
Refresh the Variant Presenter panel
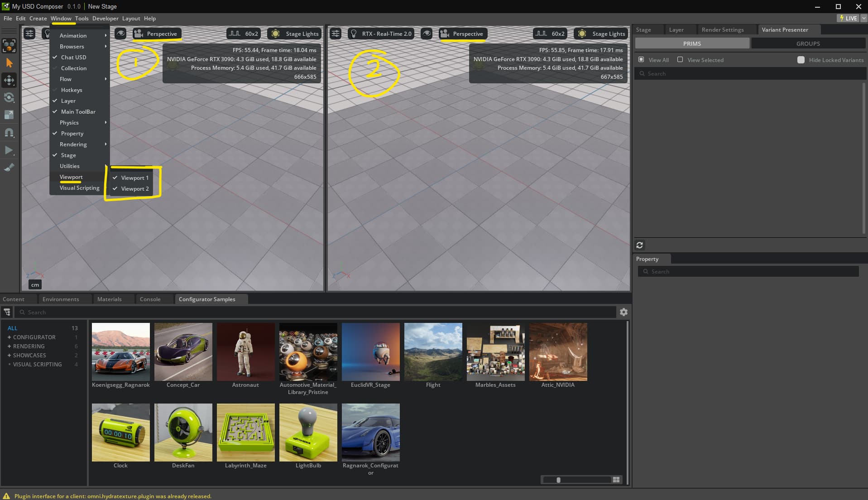(x=640, y=245)
